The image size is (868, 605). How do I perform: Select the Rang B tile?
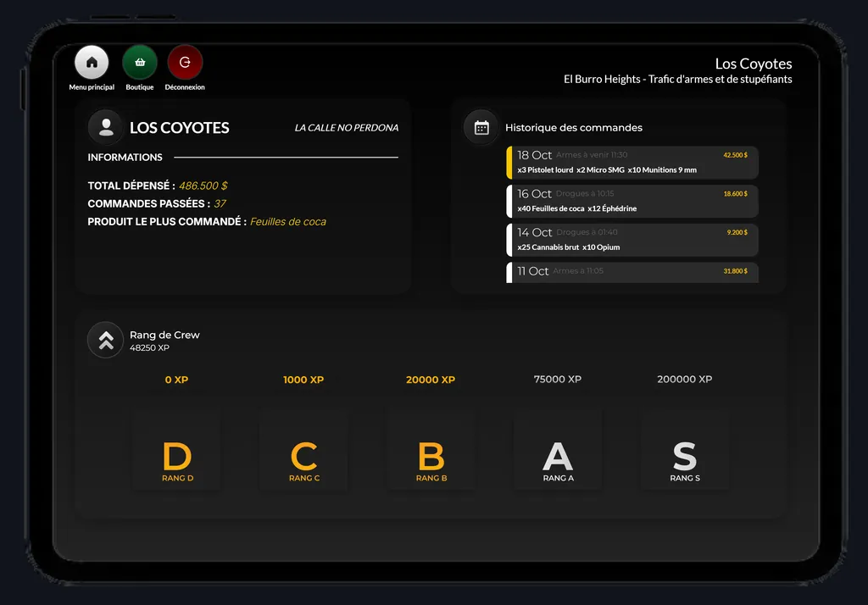[x=431, y=451]
